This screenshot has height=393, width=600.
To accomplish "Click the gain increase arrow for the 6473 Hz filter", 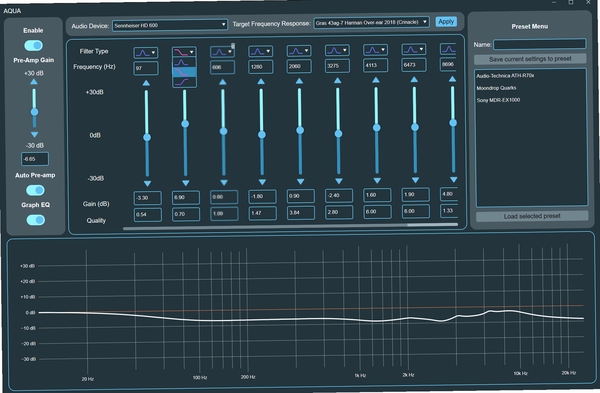I will 414,80.
